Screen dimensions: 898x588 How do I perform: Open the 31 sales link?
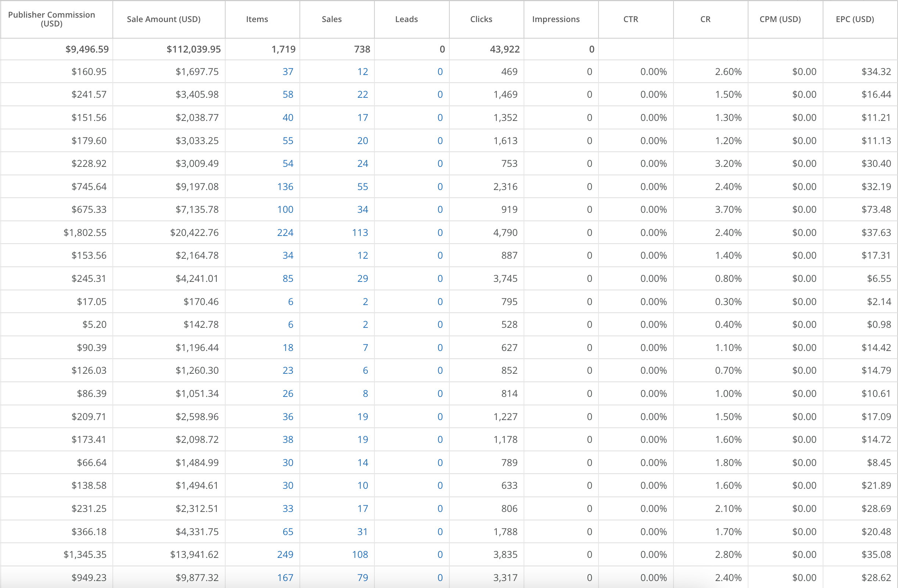tap(362, 531)
